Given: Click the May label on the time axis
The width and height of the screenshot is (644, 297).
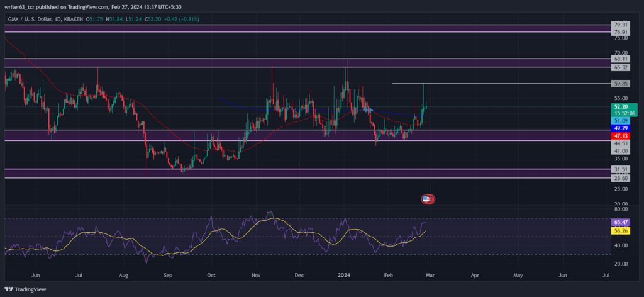Looking at the screenshot, I should [518, 274].
